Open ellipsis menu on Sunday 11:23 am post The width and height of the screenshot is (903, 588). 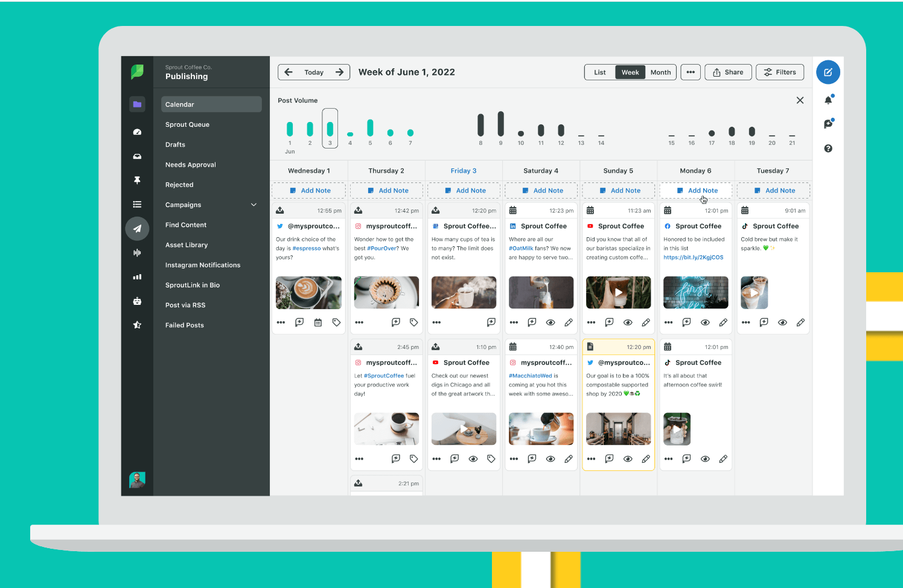pos(591,322)
